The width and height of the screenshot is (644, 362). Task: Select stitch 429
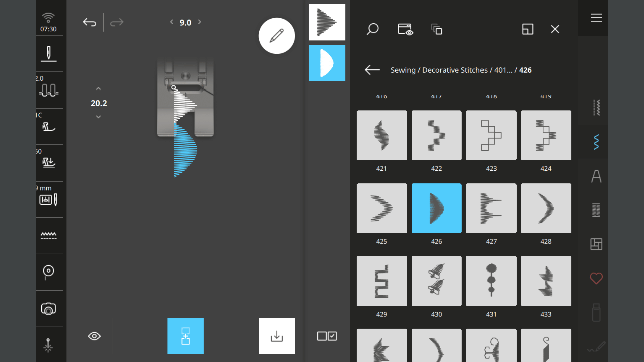pyautogui.click(x=382, y=281)
